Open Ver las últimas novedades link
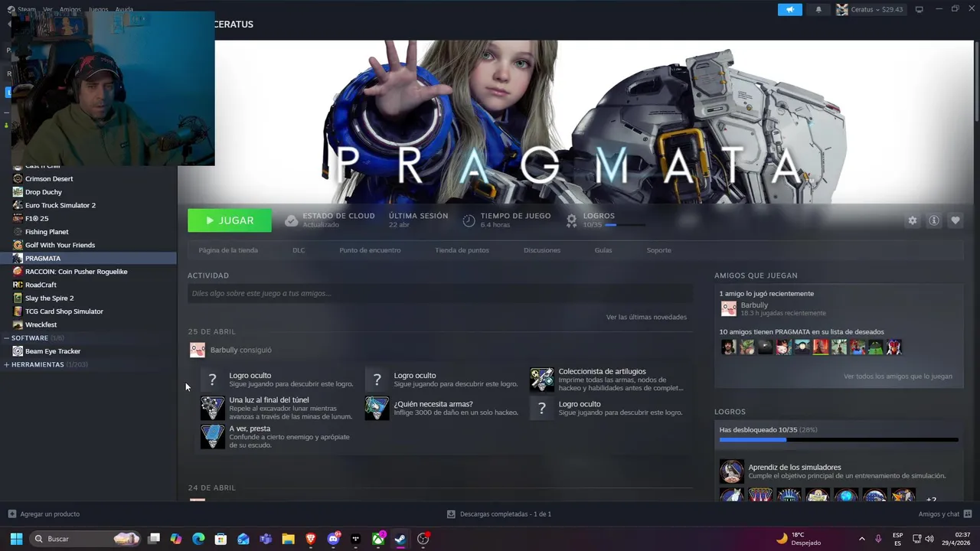The image size is (980, 551). click(646, 317)
